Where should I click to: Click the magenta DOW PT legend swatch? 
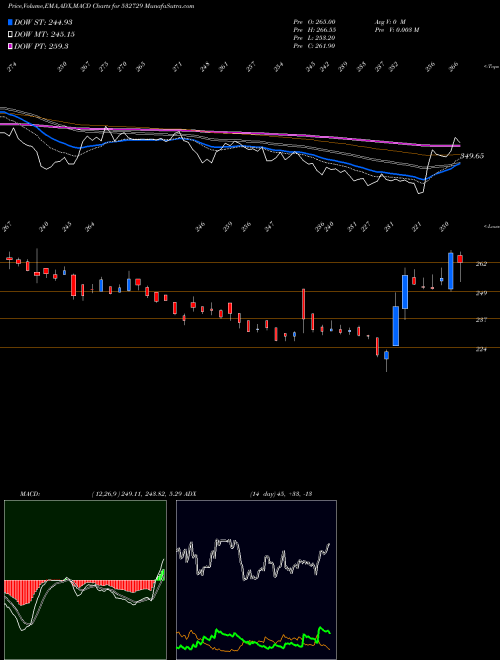[11, 46]
